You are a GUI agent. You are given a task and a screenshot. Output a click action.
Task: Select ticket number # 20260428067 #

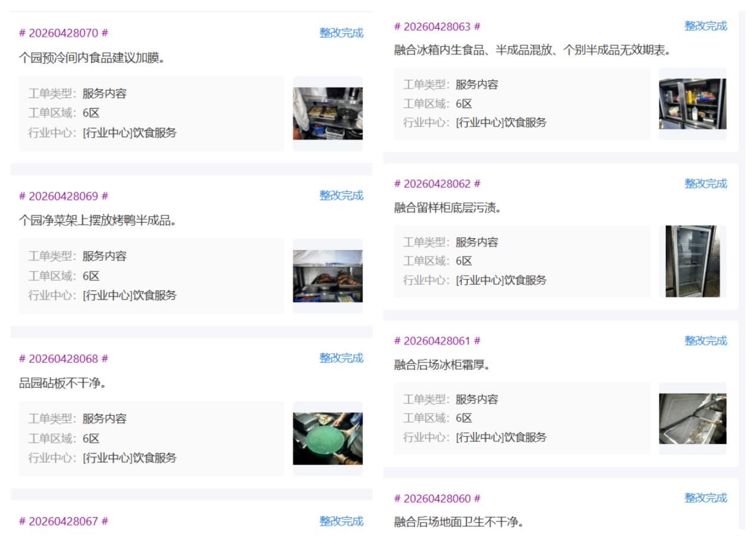pyautogui.click(x=64, y=522)
